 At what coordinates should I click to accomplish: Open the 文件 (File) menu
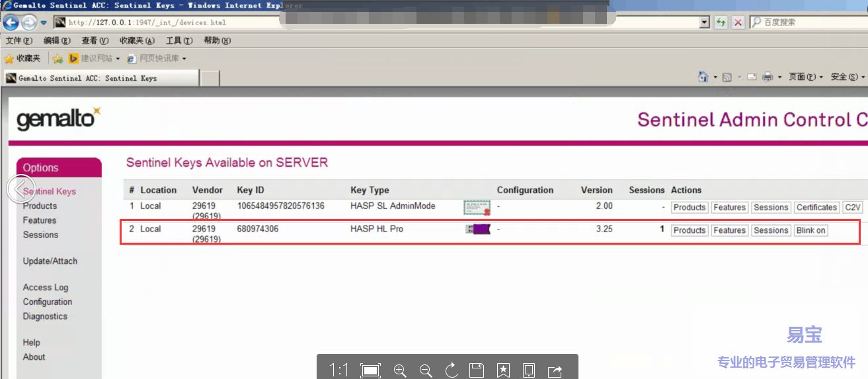[x=19, y=41]
